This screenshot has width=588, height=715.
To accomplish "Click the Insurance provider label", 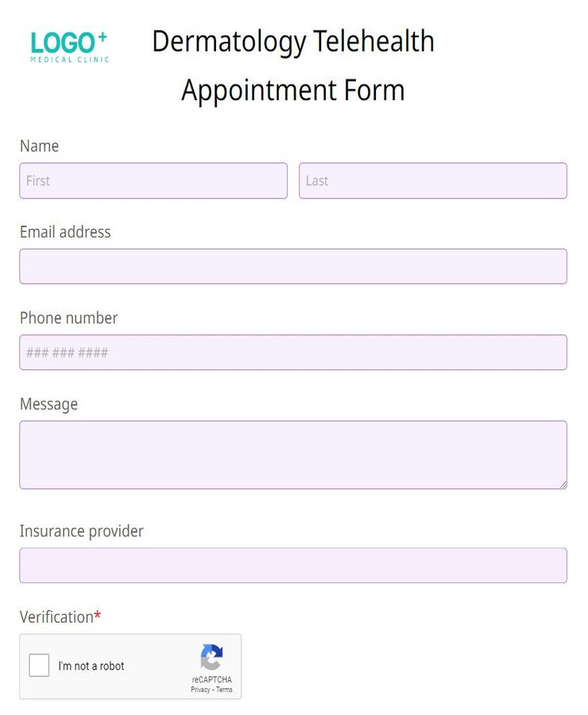I will pyautogui.click(x=81, y=531).
